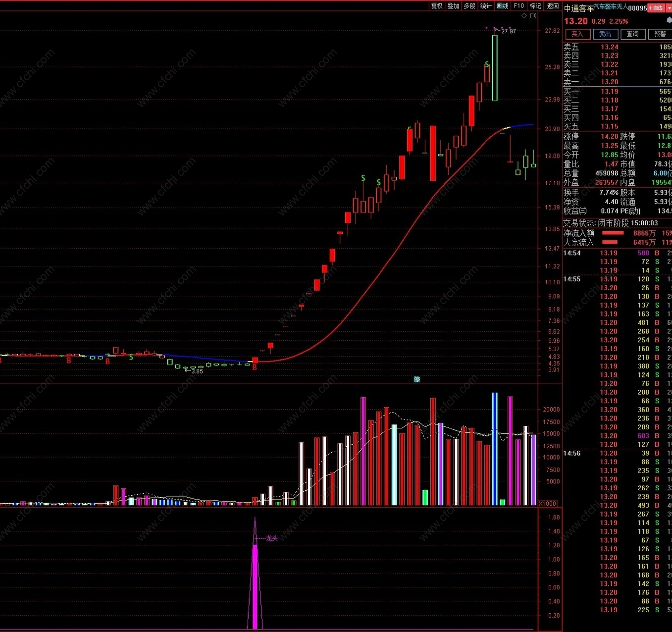This screenshot has width=672, height=632.
Task: Select the 买五 13.15 bid row
Action: [618, 126]
